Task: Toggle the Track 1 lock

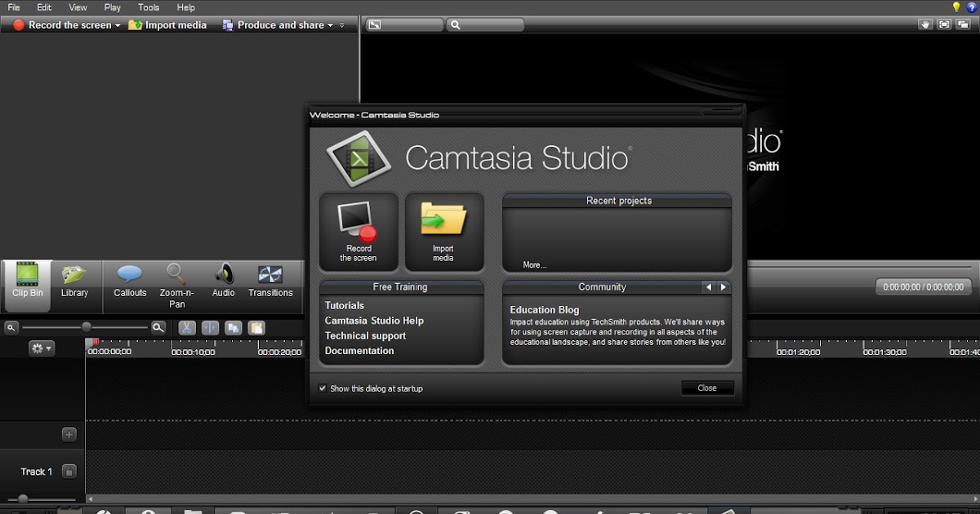Action: 69,472
